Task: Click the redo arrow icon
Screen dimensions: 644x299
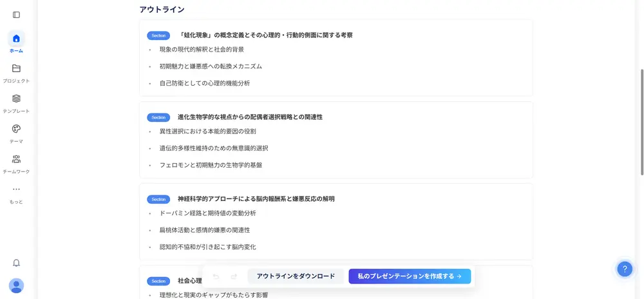Action: click(234, 276)
